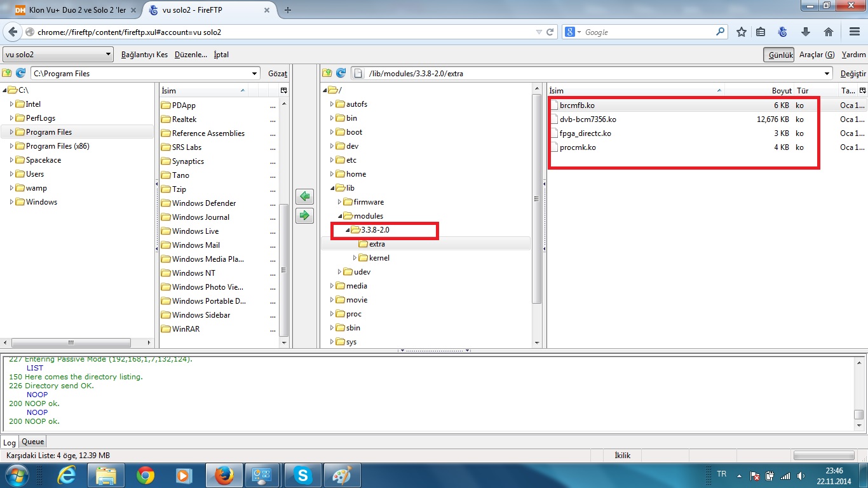Select the Log tab
The image size is (868, 488).
[10, 442]
